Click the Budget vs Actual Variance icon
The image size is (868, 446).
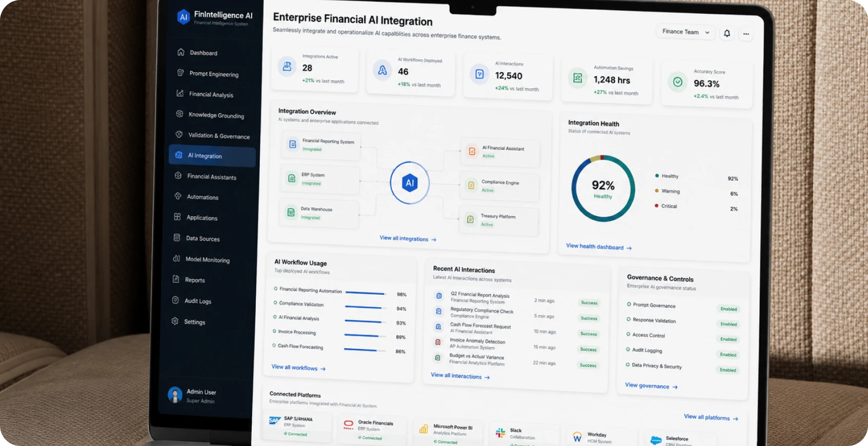click(x=437, y=358)
